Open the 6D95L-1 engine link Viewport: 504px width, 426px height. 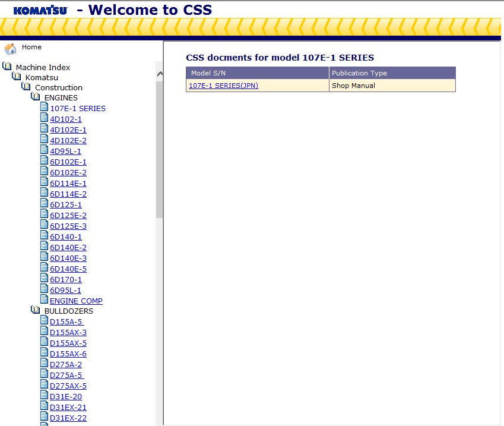point(65,290)
